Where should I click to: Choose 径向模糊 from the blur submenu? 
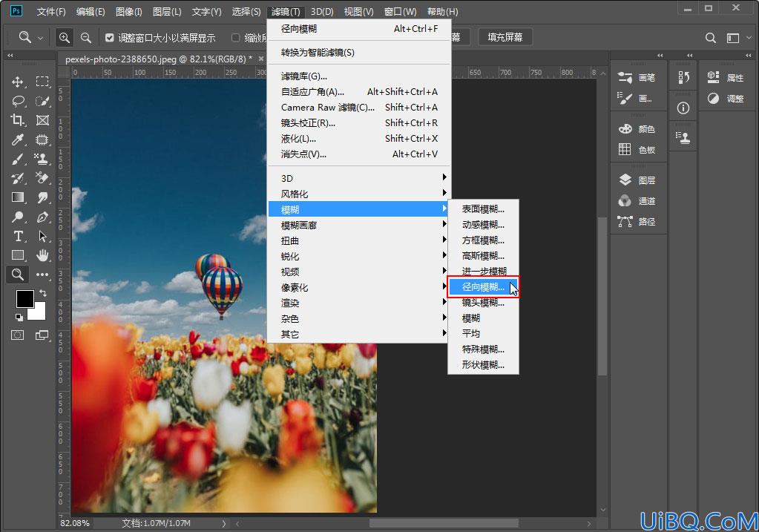[483, 287]
